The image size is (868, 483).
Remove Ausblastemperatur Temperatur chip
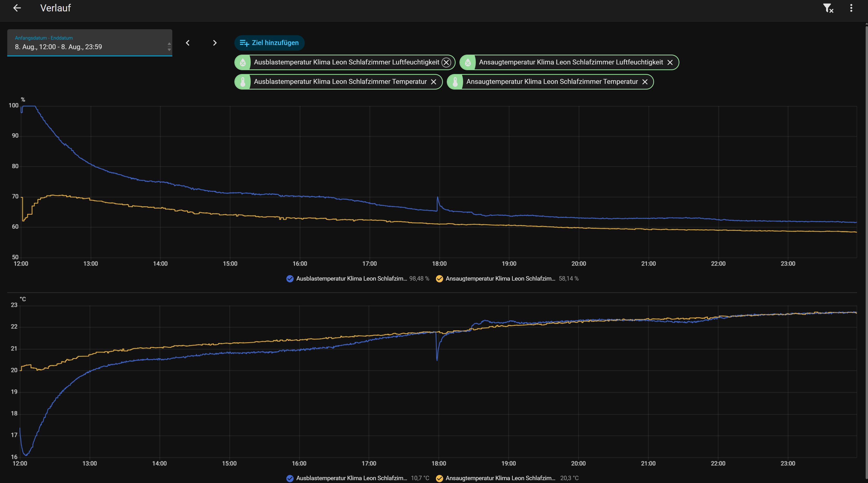(434, 82)
